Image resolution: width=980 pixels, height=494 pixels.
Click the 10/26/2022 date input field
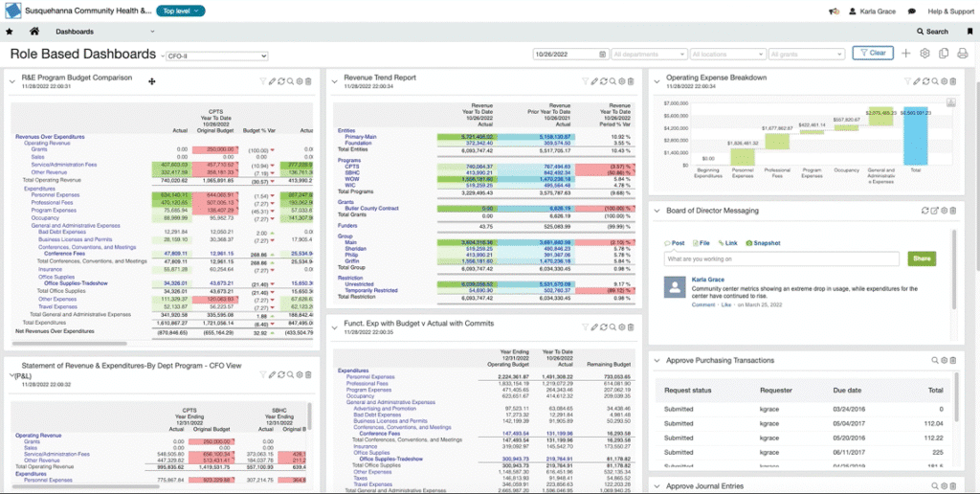570,55
